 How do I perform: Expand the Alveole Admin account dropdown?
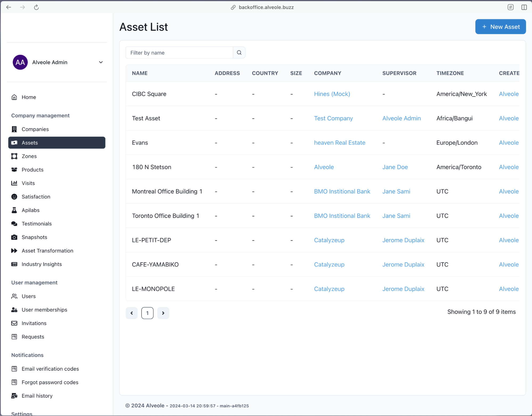tap(101, 62)
